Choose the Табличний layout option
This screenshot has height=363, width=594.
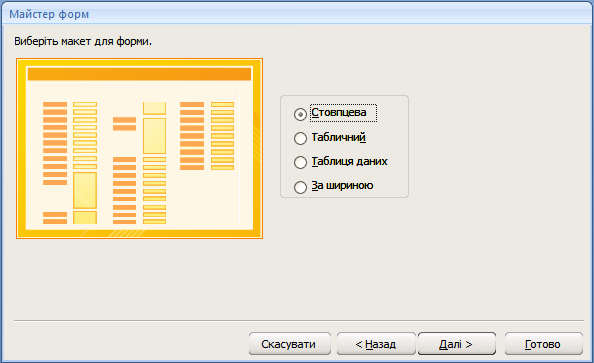tap(300, 138)
